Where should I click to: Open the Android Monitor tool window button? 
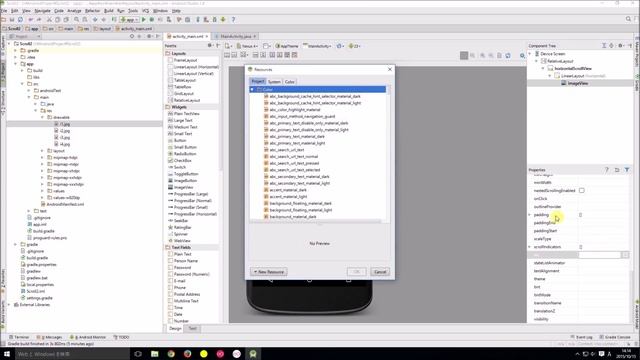point(88,337)
